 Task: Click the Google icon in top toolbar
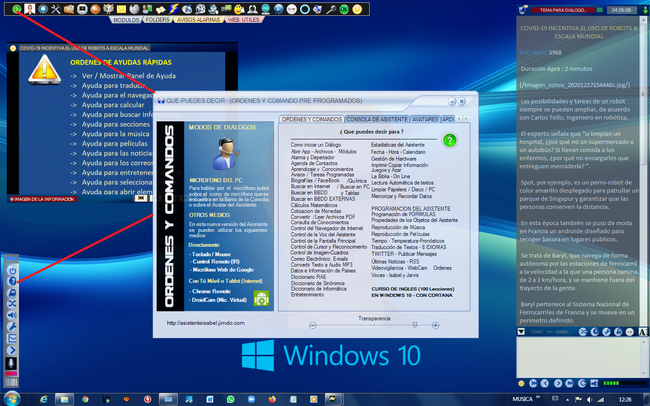coord(291,9)
